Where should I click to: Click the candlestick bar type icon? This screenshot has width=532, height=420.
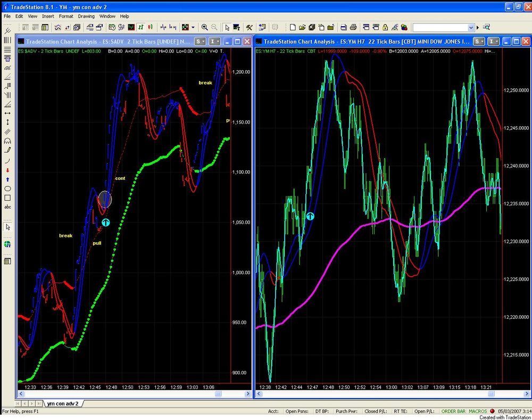pos(151,27)
